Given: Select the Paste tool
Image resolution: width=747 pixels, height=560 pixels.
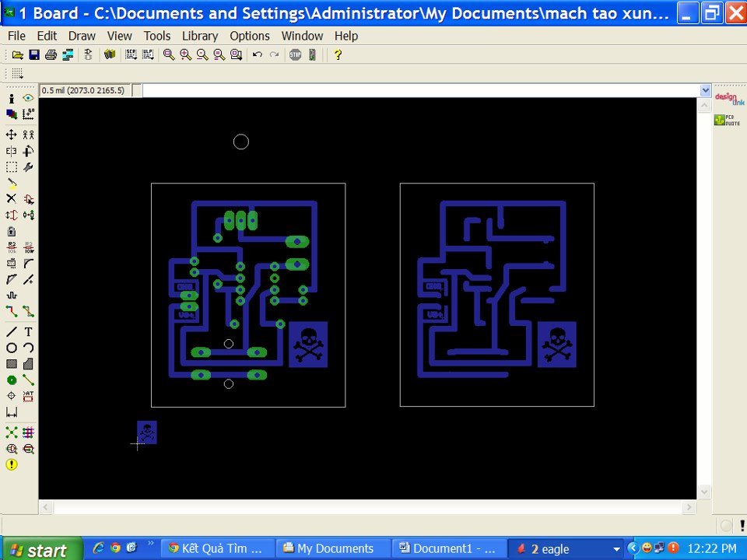Looking at the screenshot, I should click(x=12, y=184).
